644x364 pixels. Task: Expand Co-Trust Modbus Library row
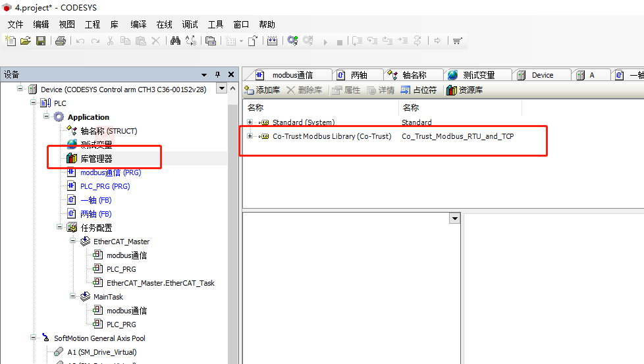(x=250, y=136)
